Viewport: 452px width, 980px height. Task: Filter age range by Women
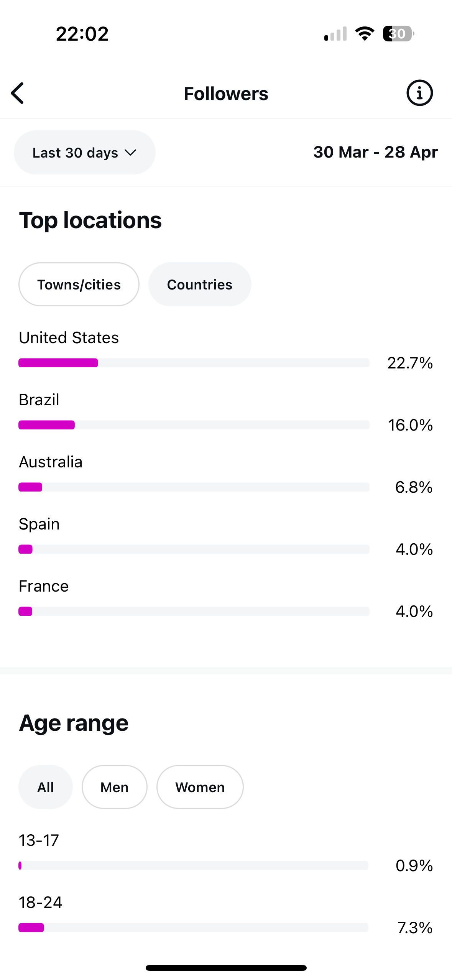click(x=200, y=787)
